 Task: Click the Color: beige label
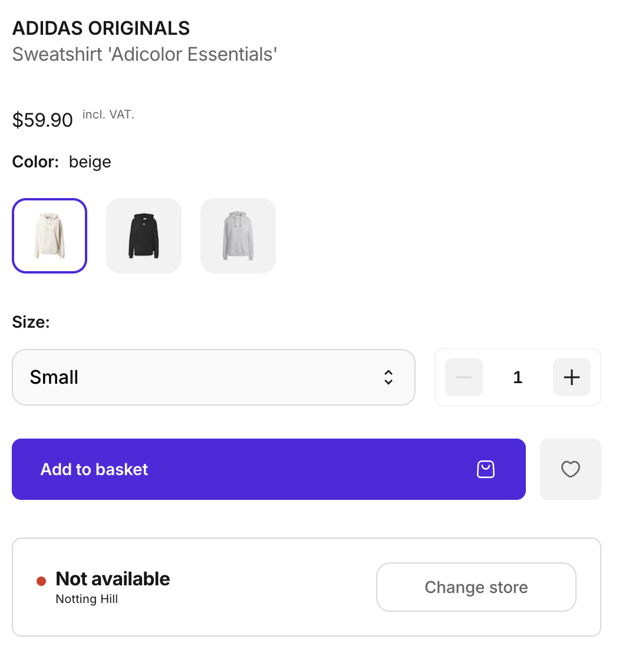click(x=62, y=162)
